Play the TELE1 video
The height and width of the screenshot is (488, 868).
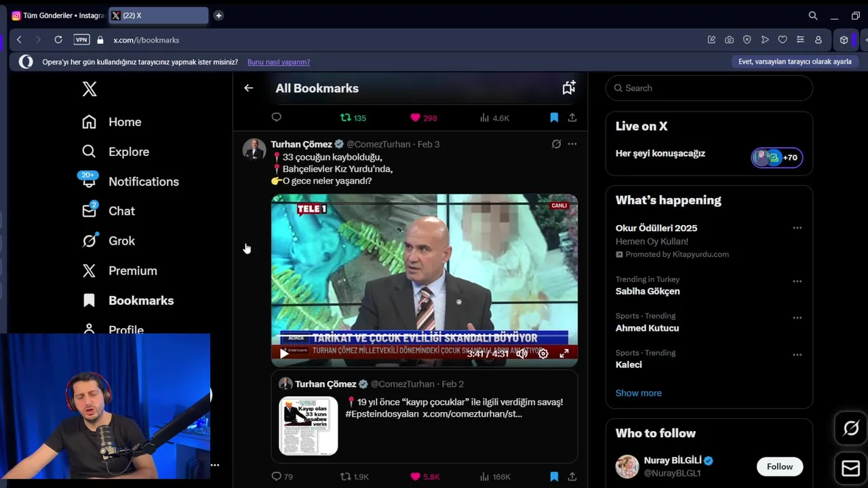[x=284, y=353]
